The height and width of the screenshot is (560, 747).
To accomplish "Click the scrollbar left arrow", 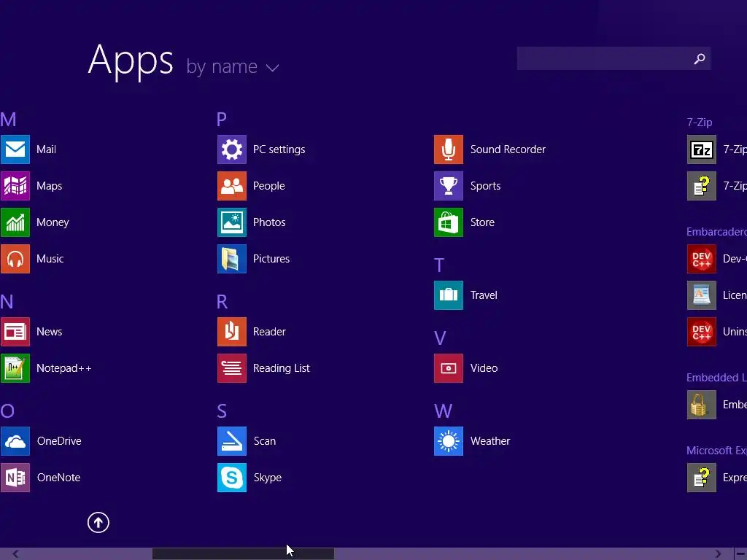I will coord(16,554).
